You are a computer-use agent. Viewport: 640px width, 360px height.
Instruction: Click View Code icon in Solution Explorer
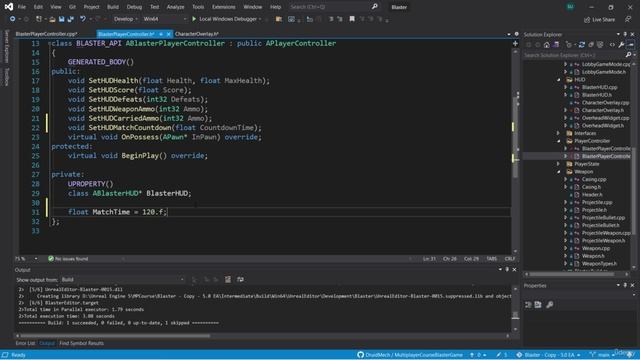(x=612, y=45)
